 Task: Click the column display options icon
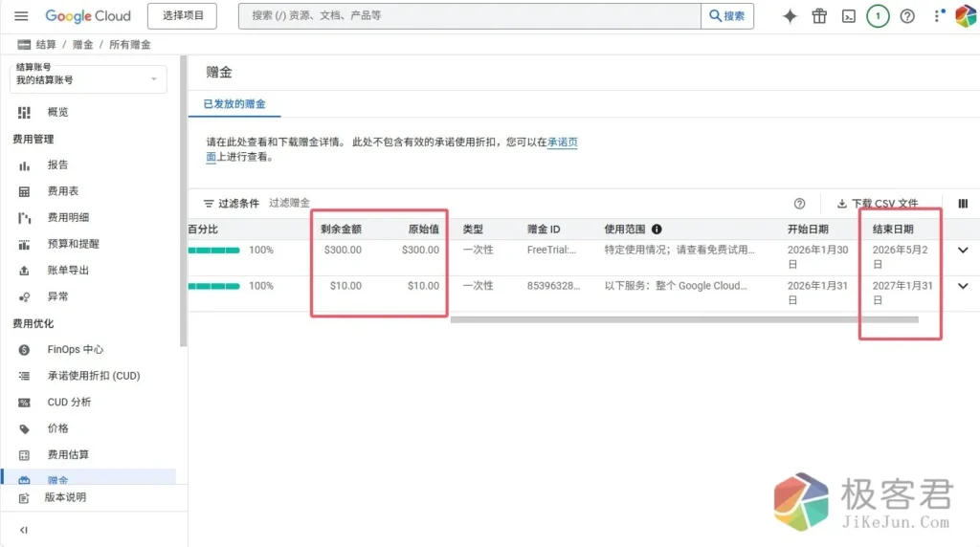coord(963,204)
